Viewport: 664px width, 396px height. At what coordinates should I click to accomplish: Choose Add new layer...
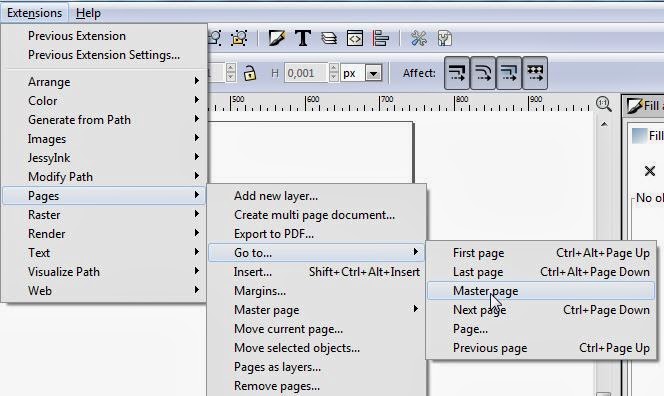[316, 196]
